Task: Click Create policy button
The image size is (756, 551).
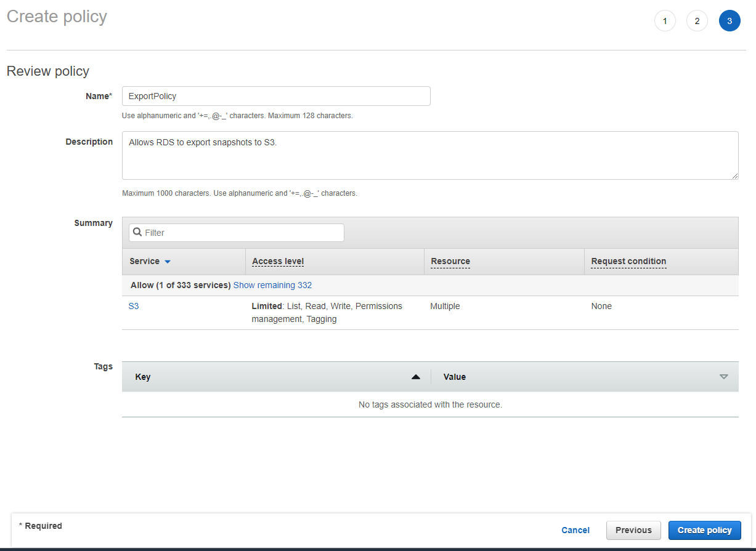Action: click(x=705, y=530)
